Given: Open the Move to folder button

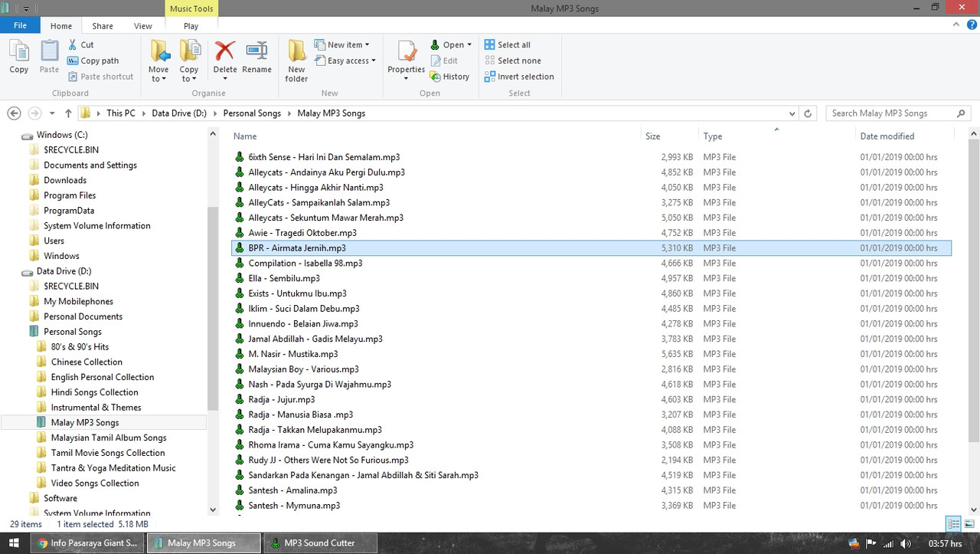Looking at the screenshot, I should tap(158, 61).
